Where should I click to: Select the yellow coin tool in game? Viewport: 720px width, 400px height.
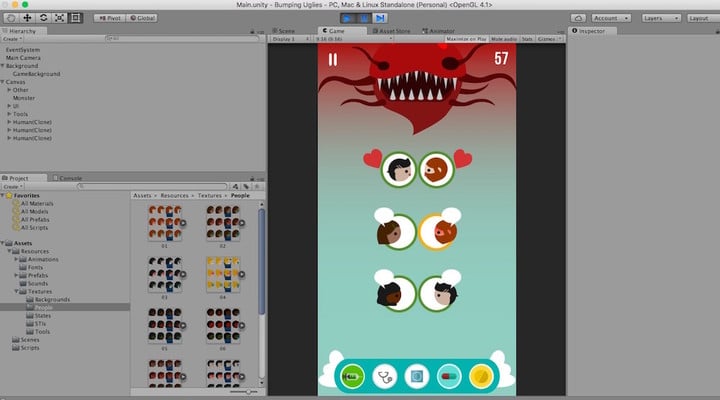click(481, 377)
